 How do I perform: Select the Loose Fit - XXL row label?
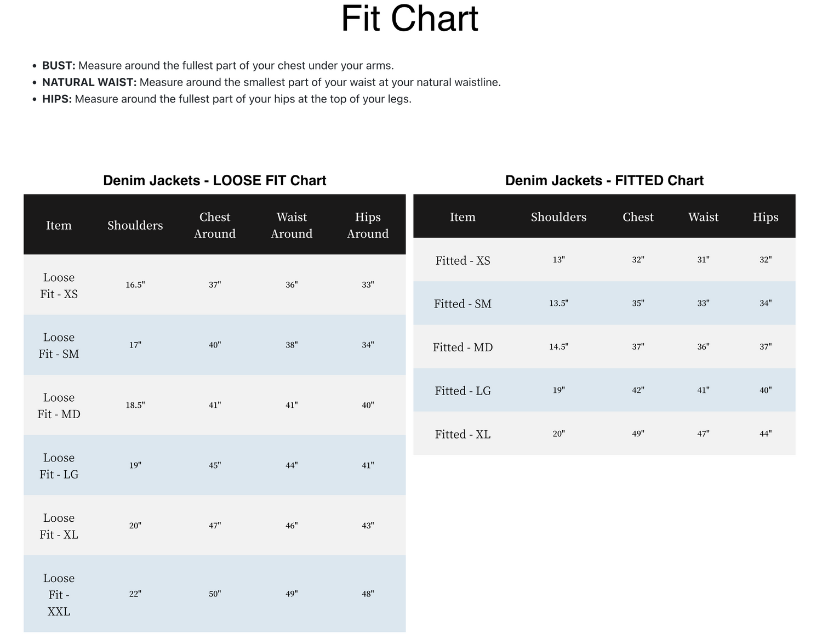59,595
